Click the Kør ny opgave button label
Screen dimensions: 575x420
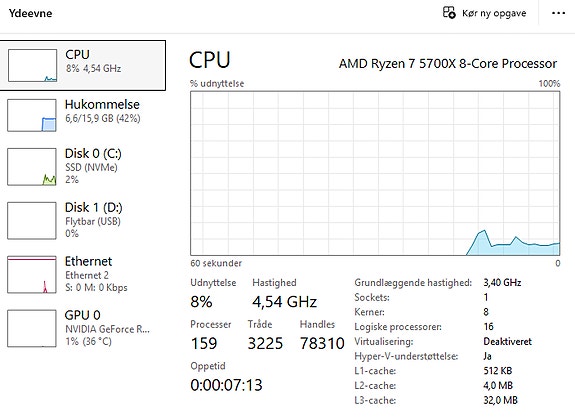pyautogui.click(x=494, y=13)
